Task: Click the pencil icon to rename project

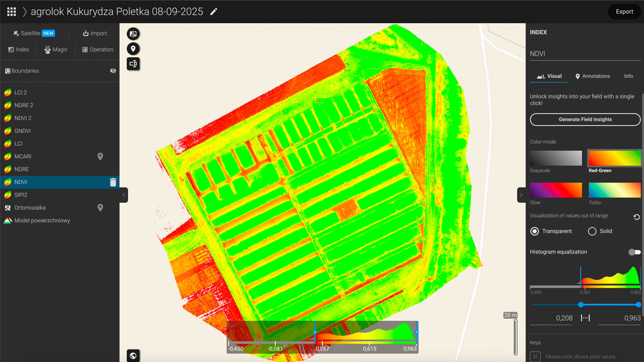Action: 213,11
